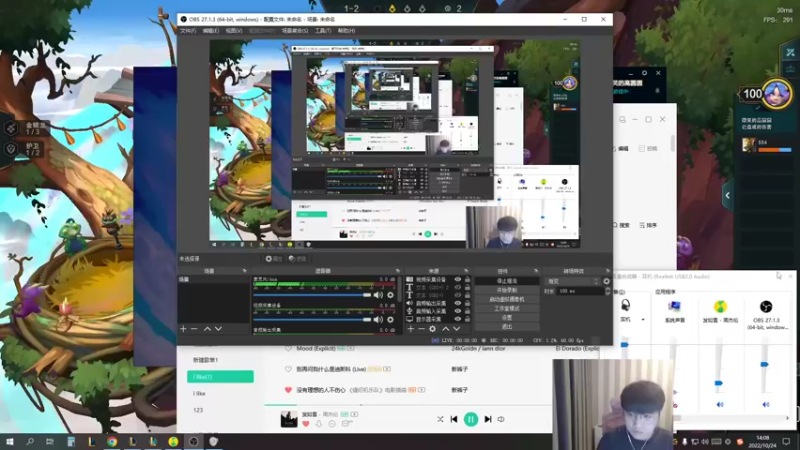The image size is (800, 450).
Task: Pop out the Sources dock panel
Action: [466, 271]
